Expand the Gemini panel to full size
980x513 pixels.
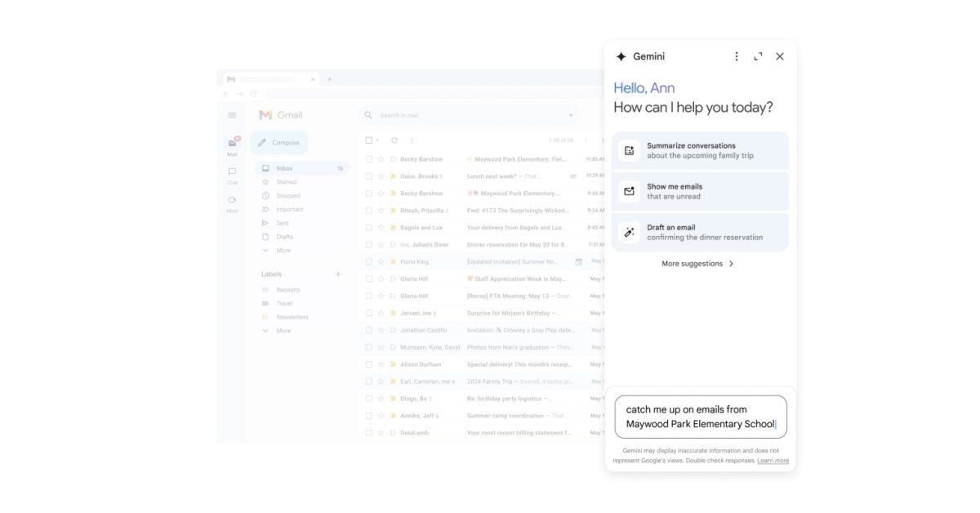click(758, 56)
